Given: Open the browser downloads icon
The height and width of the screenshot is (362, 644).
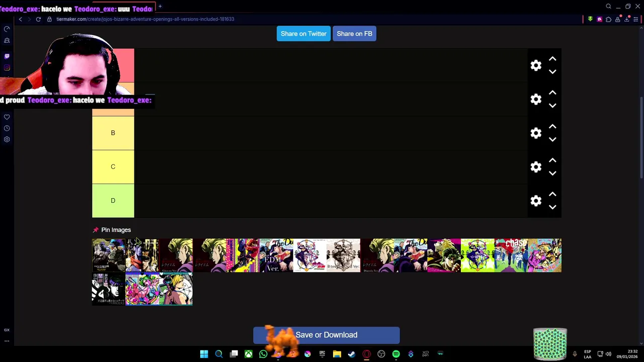Looking at the screenshot, I should pos(626,19).
